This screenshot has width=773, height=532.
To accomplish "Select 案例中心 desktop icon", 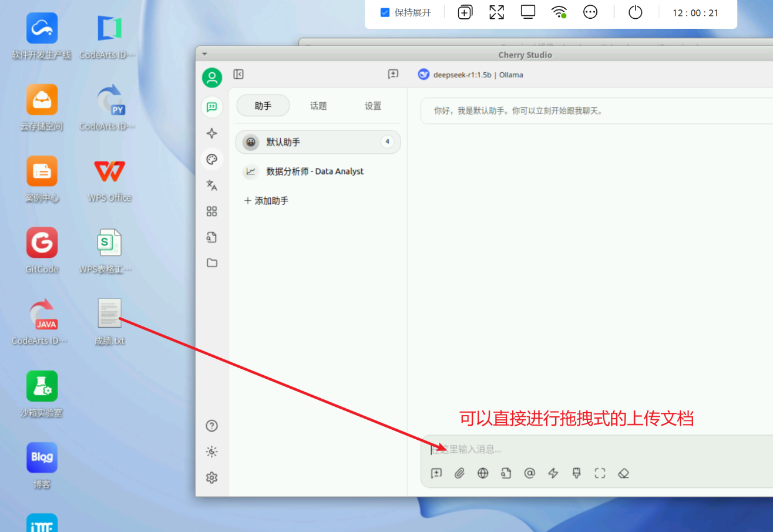I will 42,180.
